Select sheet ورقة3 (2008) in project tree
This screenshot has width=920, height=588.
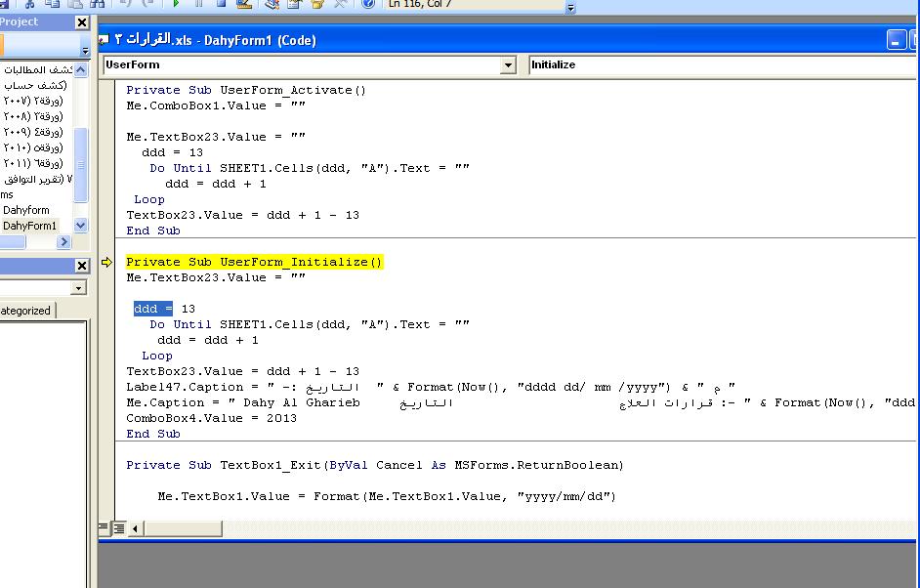pos(33,116)
